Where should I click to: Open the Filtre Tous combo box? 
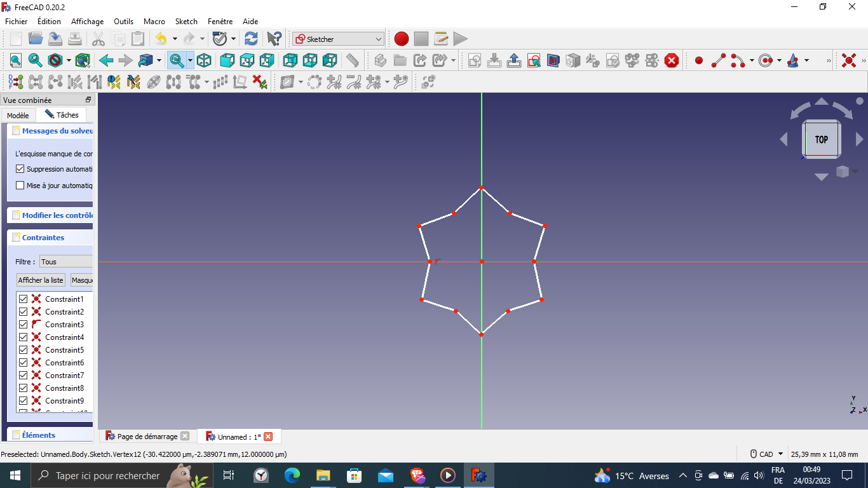(66, 261)
